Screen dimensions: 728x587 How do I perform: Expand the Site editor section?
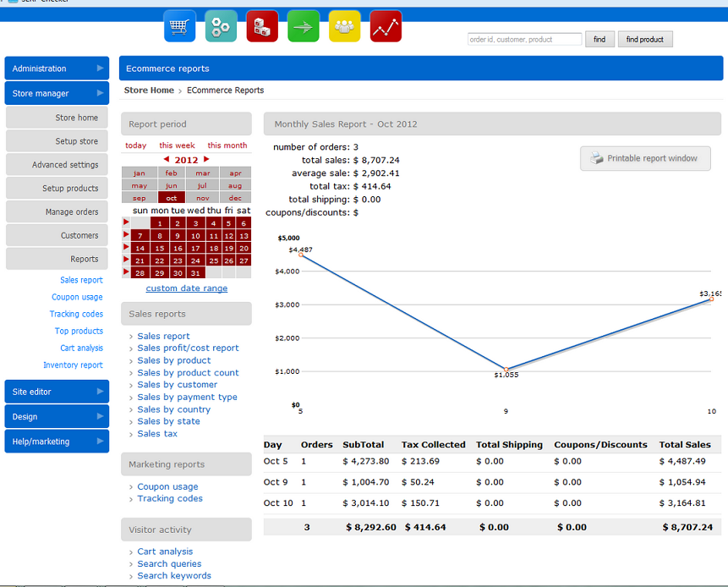click(57, 392)
